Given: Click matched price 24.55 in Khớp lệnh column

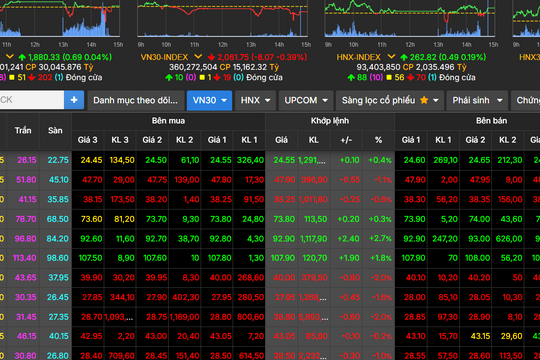Looking at the screenshot, I should tap(284, 160).
